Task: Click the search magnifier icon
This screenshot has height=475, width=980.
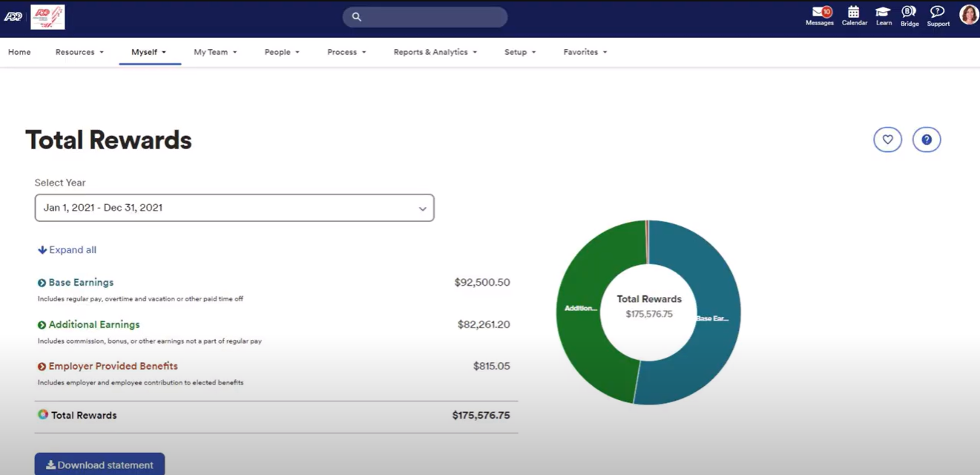Action: pos(357,17)
